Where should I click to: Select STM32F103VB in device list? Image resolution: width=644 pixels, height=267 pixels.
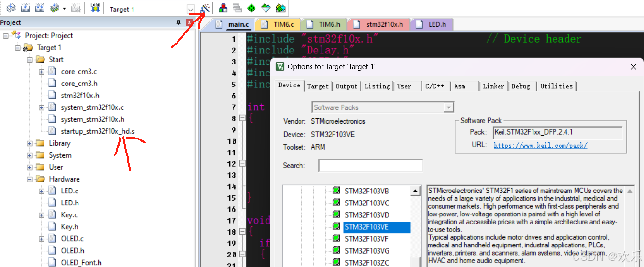366,191
